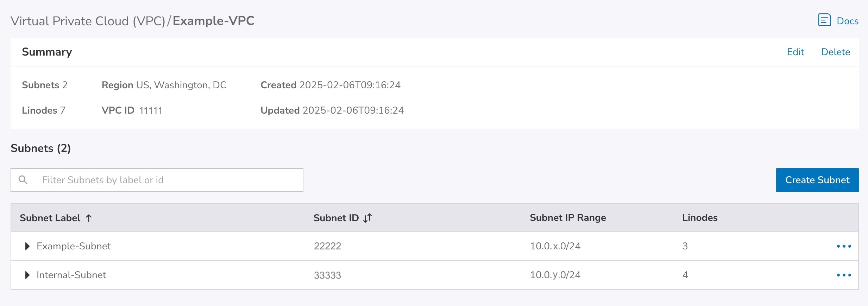Select the Example-Subnet label text
This screenshot has height=306, width=868.
tap(74, 246)
